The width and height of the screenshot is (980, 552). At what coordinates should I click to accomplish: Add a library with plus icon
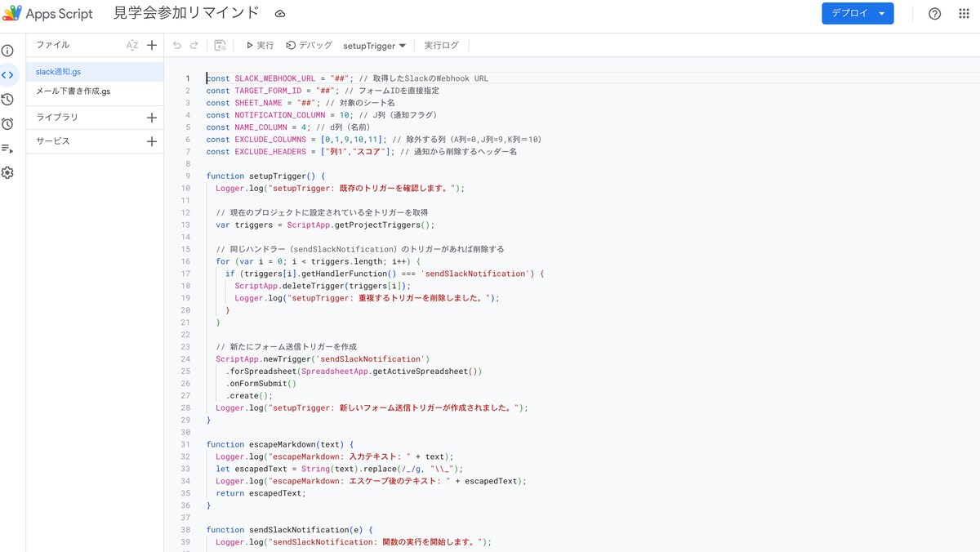click(x=151, y=118)
